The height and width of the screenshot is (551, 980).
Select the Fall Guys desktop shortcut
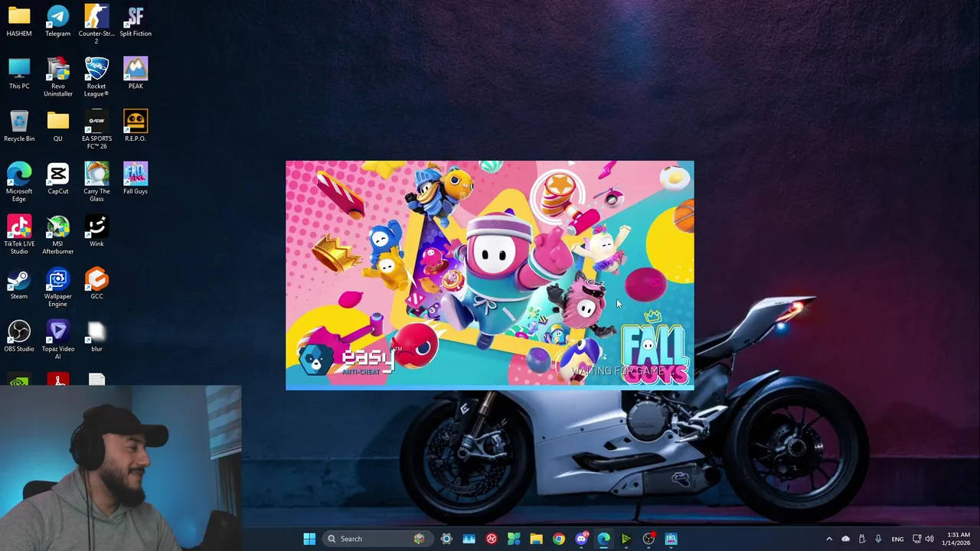tap(136, 178)
